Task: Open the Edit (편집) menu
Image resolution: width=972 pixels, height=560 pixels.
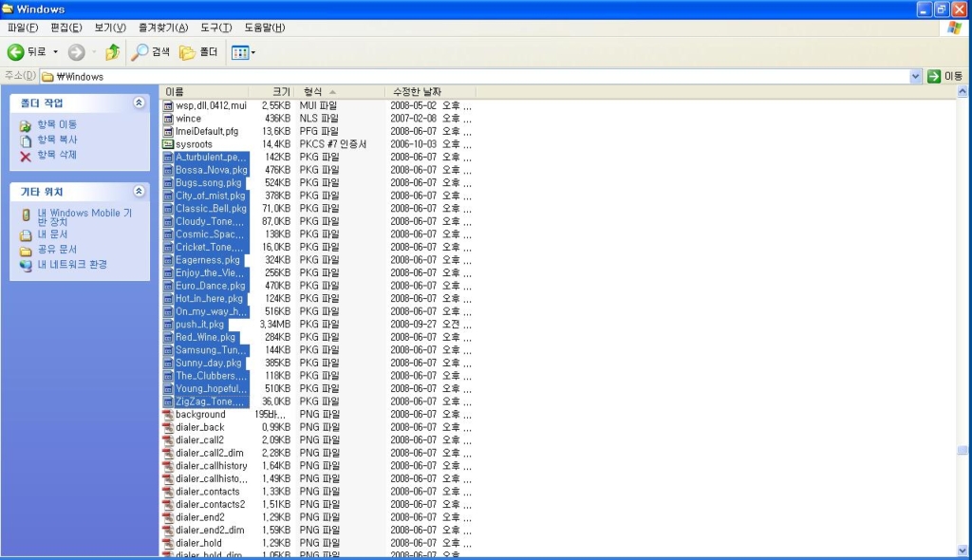Action: pyautogui.click(x=65, y=28)
